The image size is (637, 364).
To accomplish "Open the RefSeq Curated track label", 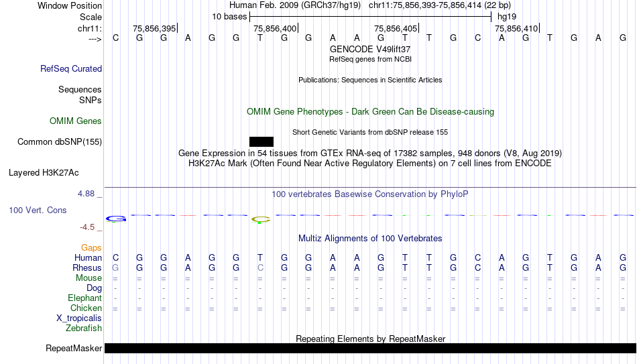I will [71, 68].
